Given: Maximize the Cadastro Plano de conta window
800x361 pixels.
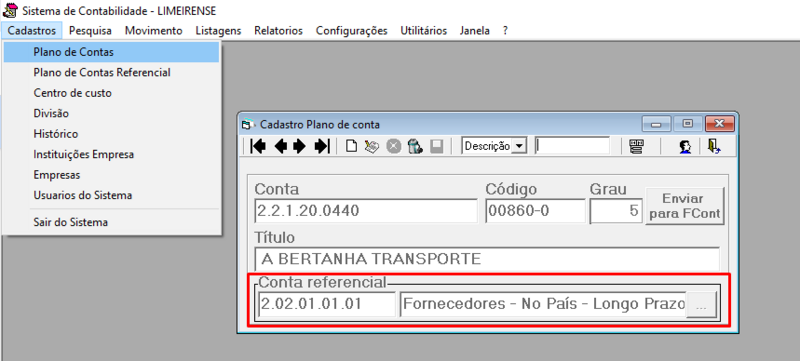Looking at the screenshot, I should [x=688, y=124].
